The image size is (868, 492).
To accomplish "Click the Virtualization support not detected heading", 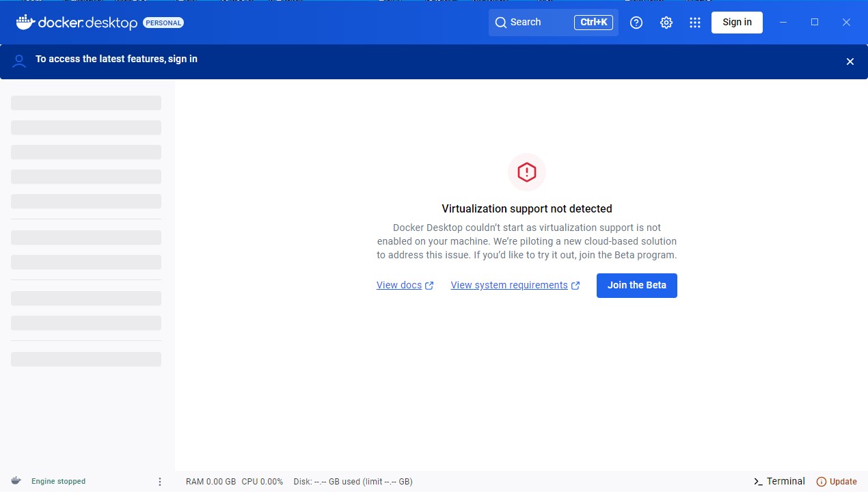I will (x=527, y=208).
